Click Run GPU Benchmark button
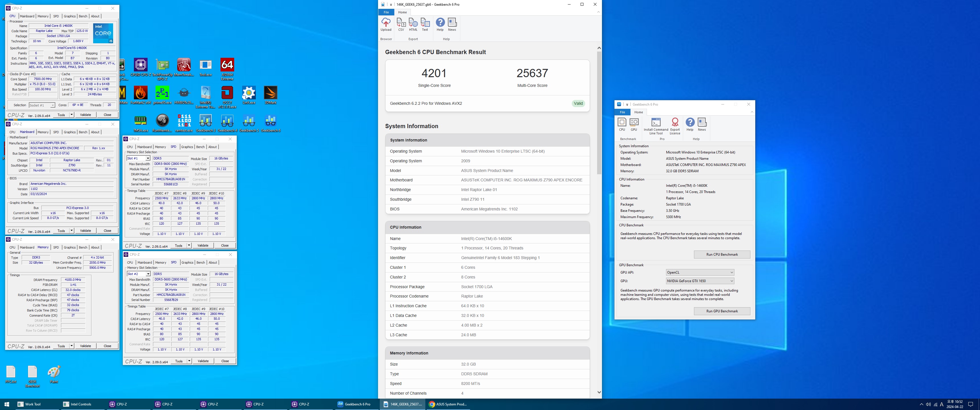This screenshot has width=980, height=410. (722, 311)
